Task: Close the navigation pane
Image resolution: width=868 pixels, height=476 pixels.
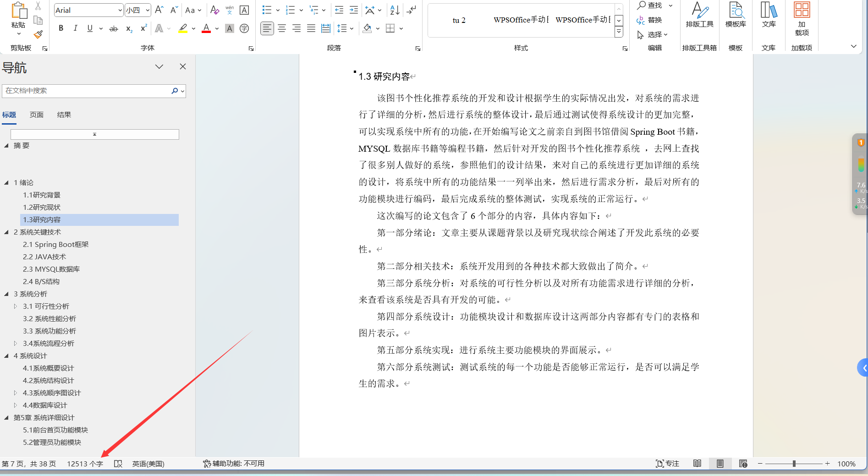Action: pyautogui.click(x=183, y=66)
